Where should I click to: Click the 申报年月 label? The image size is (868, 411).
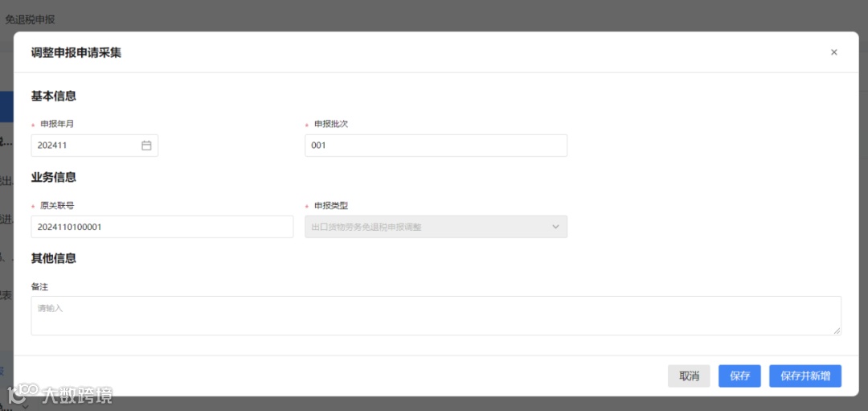coord(57,124)
